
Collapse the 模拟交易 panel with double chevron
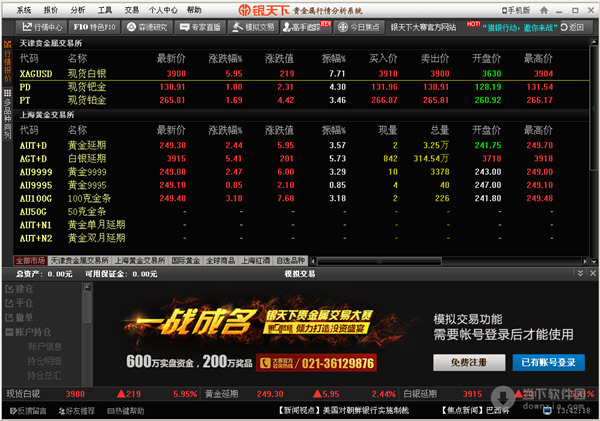click(580, 273)
